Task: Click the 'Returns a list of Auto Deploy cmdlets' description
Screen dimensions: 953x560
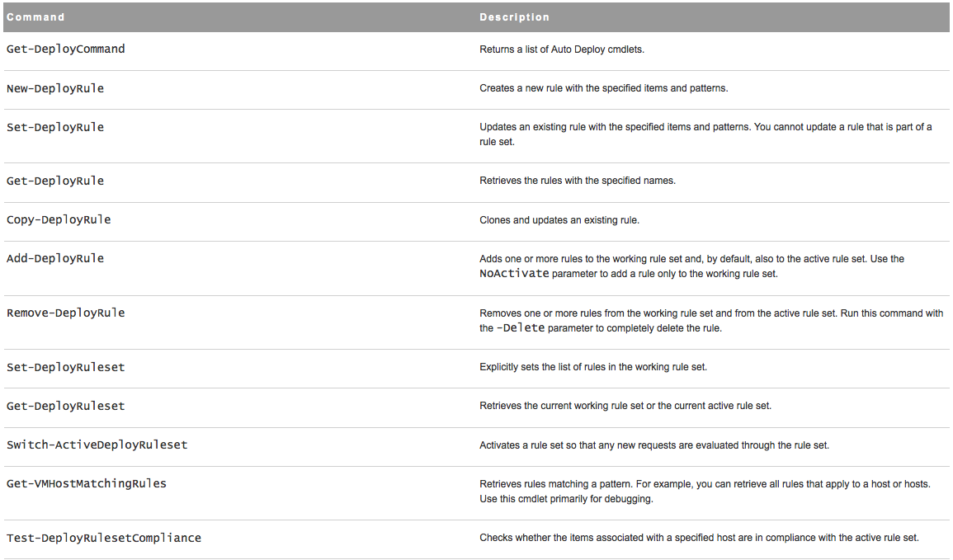Action: [x=562, y=49]
